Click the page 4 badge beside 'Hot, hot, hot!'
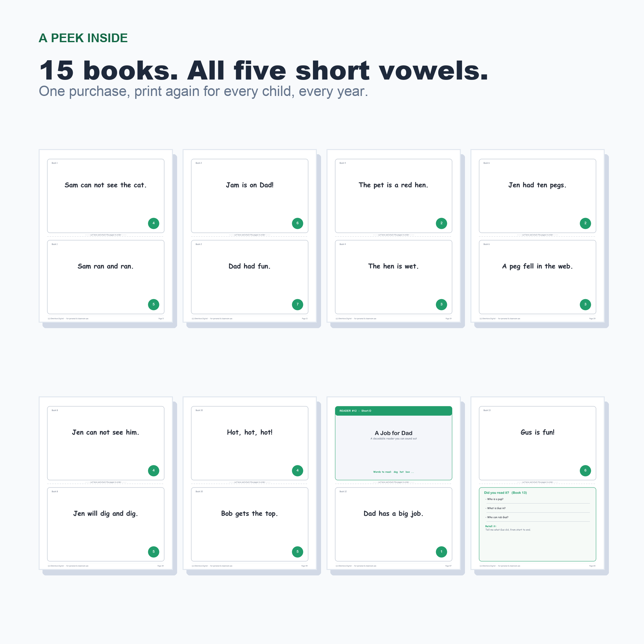 point(298,470)
